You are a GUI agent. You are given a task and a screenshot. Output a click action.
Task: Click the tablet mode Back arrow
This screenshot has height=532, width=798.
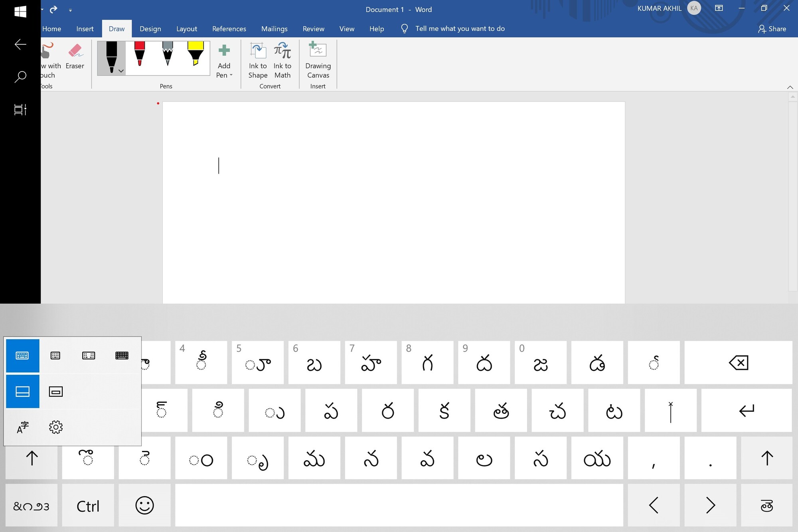pyautogui.click(x=20, y=44)
